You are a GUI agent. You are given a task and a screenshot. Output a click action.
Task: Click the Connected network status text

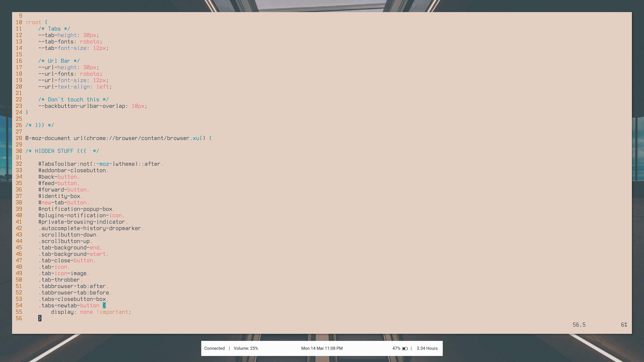coord(214,348)
